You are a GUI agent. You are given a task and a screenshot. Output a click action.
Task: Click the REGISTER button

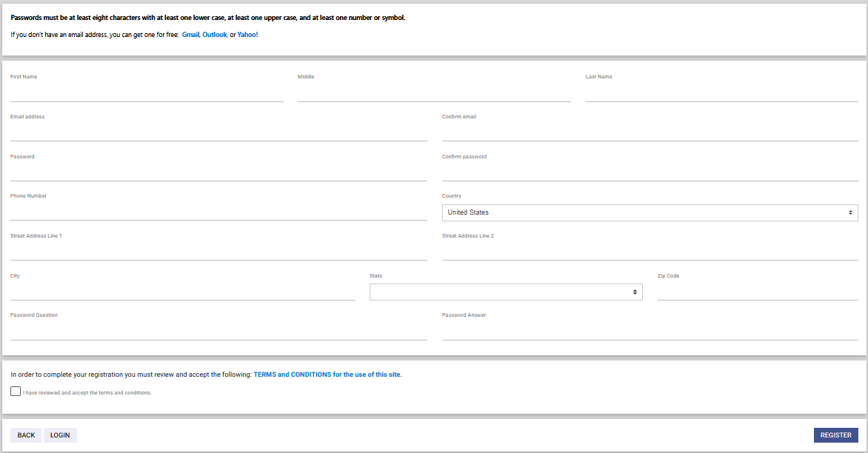pyautogui.click(x=835, y=434)
